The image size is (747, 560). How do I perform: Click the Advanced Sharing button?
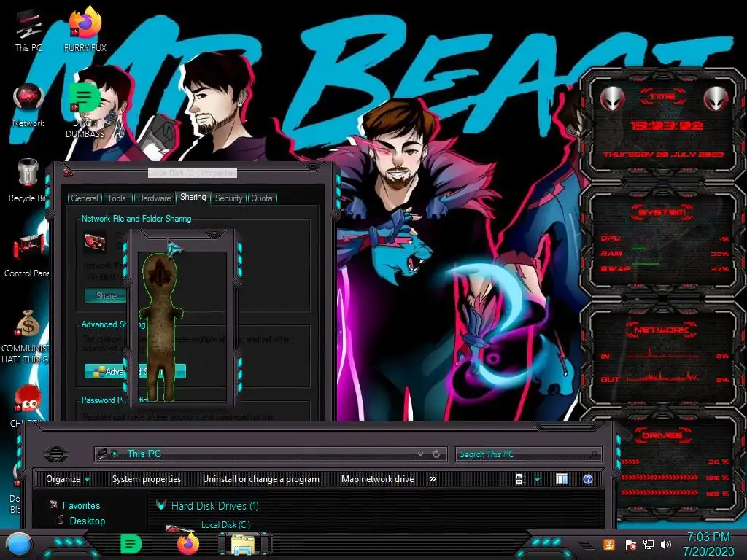[x=135, y=371]
